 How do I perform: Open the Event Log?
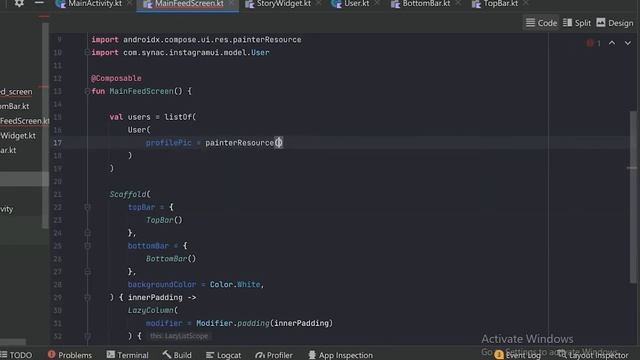(517, 355)
